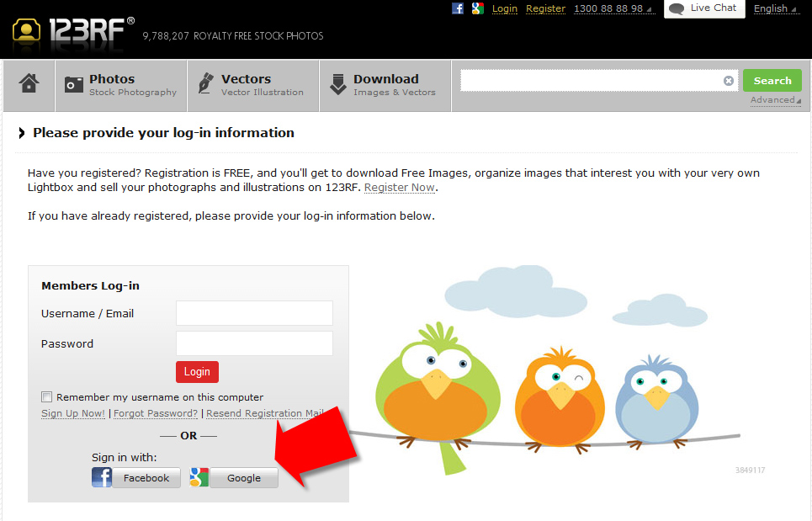The height and width of the screenshot is (521, 812).
Task: Click the Login link in the header
Action: point(504,8)
